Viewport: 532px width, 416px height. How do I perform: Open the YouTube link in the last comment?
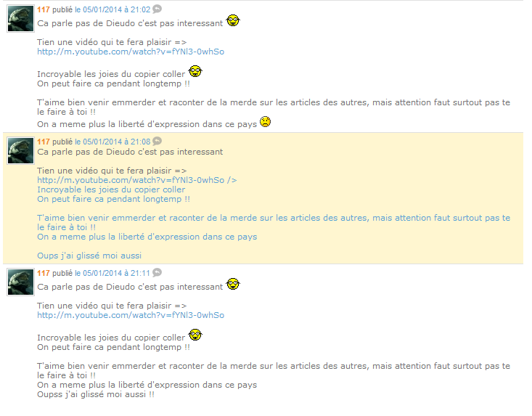pyautogui.click(x=131, y=315)
